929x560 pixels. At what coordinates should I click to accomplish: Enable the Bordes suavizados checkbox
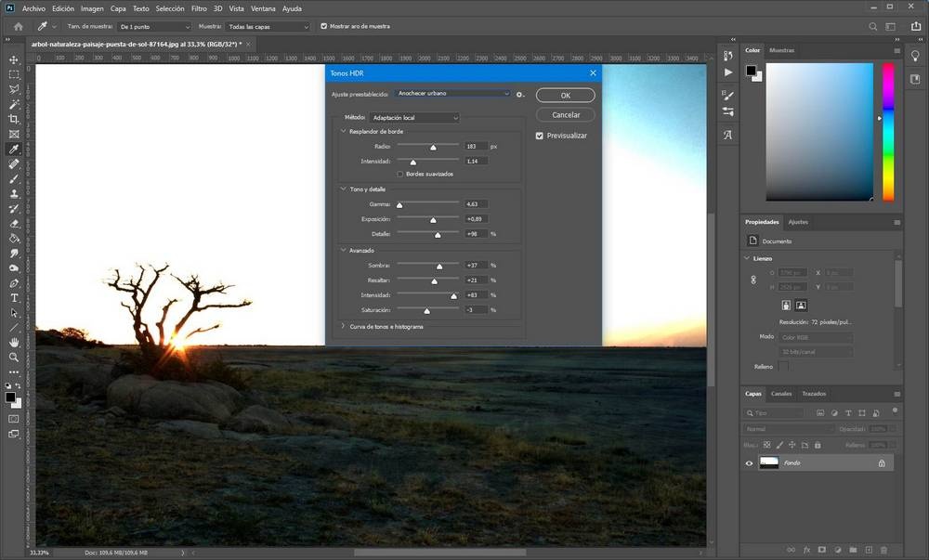click(400, 174)
